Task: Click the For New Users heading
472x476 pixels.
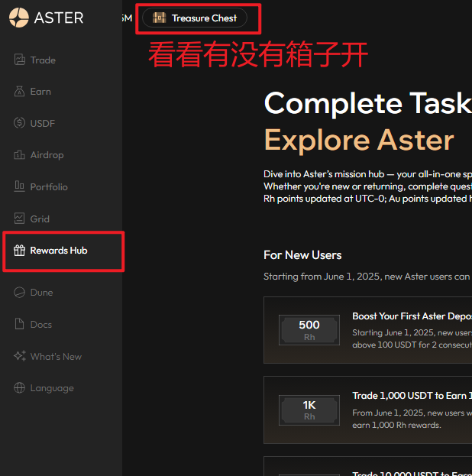Action: click(x=302, y=255)
